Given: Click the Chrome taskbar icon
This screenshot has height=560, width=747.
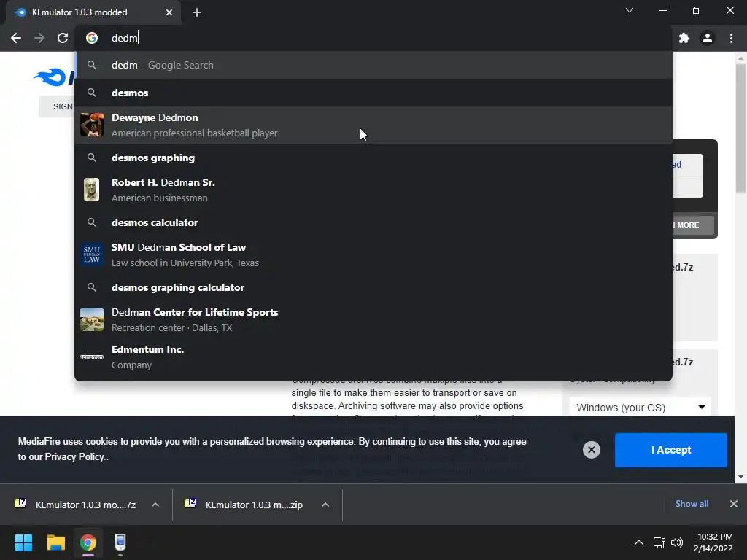Looking at the screenshot, I should [x=88, y=542].
